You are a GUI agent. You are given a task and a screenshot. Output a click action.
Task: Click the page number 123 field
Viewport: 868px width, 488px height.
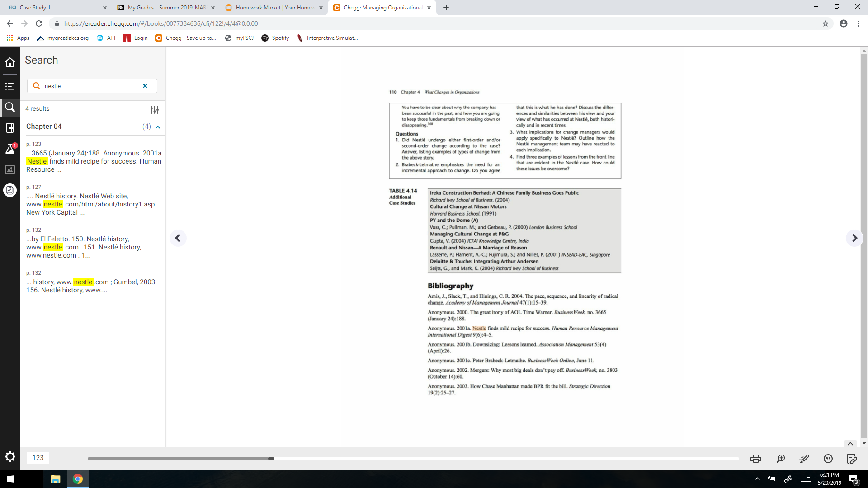38,458
